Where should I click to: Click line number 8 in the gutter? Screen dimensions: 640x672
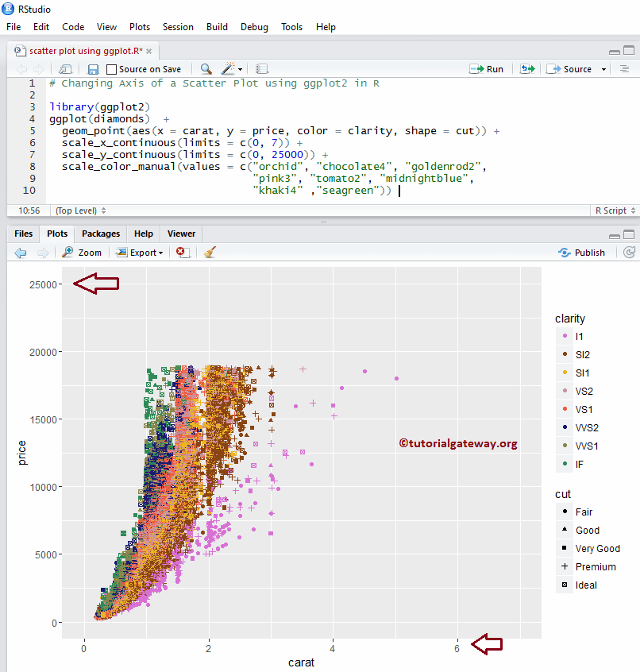tap(32, 166)
